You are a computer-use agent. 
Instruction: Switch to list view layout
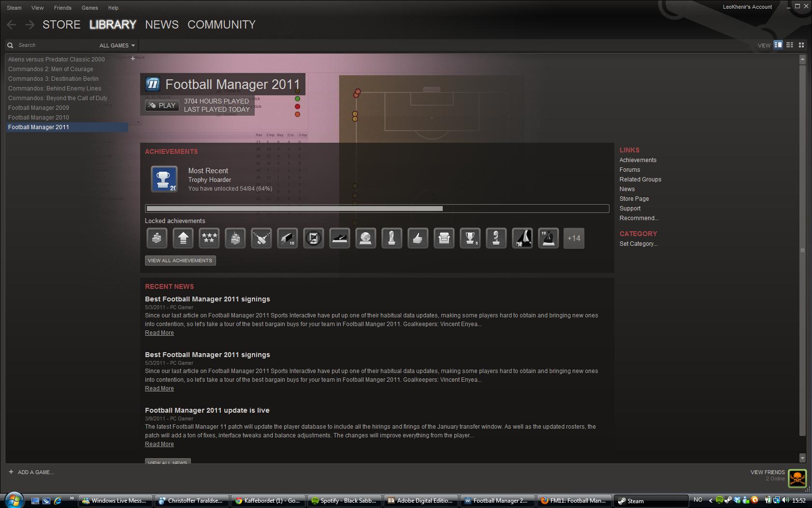click(x=790, y=45)
